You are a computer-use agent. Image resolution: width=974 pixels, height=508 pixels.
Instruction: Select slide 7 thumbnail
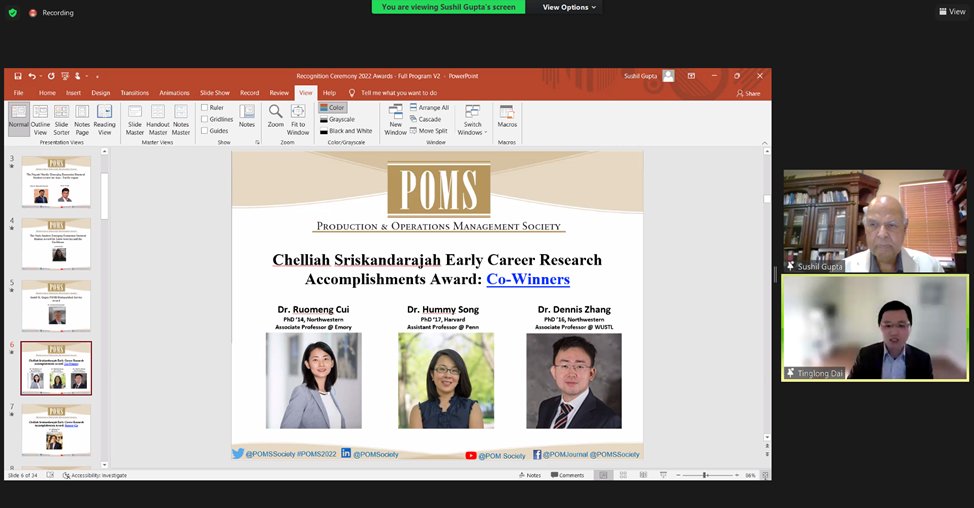tap(57, 430)
